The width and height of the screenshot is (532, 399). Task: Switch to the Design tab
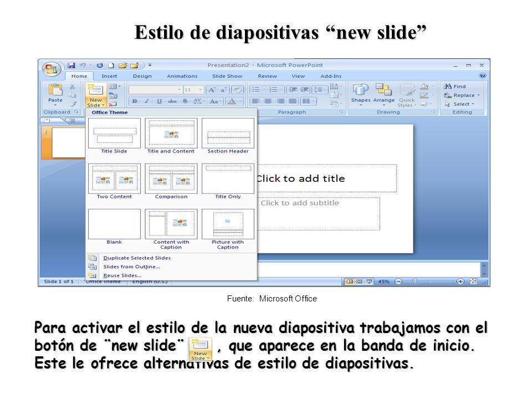[142, 76]
